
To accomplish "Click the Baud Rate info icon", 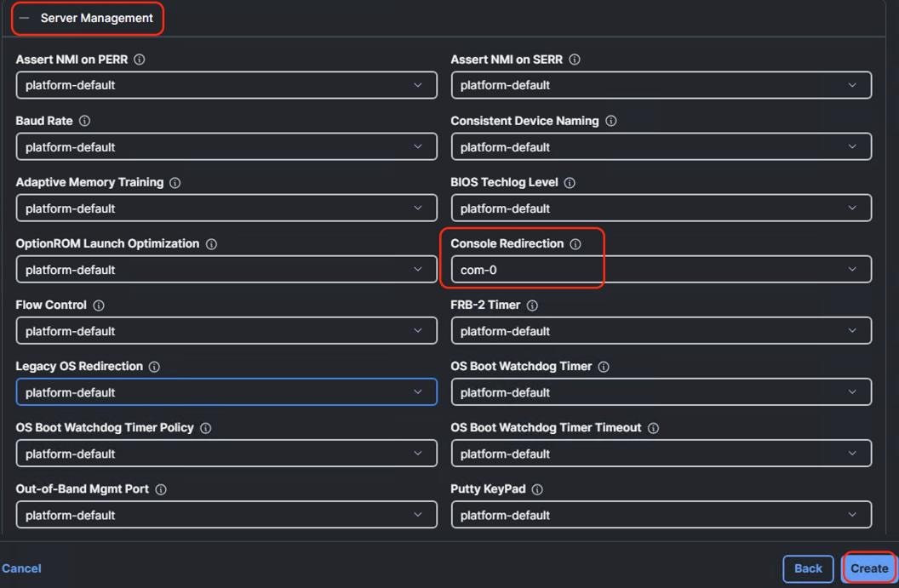I will (x=83, y=121).
